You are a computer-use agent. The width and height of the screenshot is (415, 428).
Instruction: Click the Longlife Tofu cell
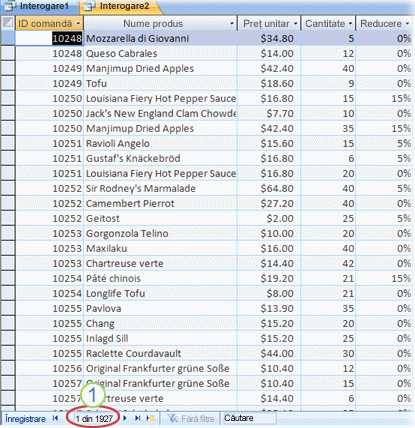coord(160,293)
